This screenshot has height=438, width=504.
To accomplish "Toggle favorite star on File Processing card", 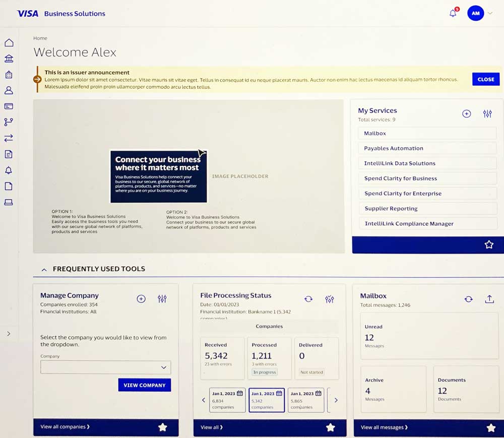I will pyautogui.click(x=330, y=427).
